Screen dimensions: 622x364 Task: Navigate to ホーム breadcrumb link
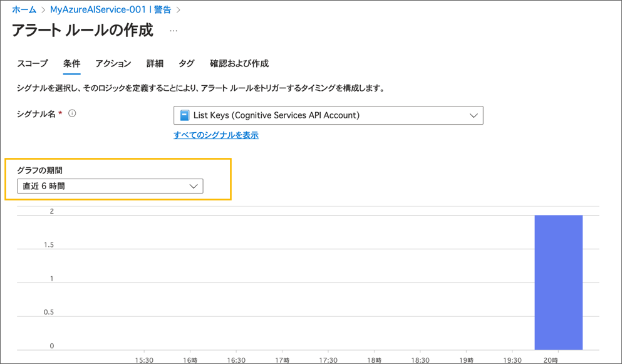coord(24,9)
